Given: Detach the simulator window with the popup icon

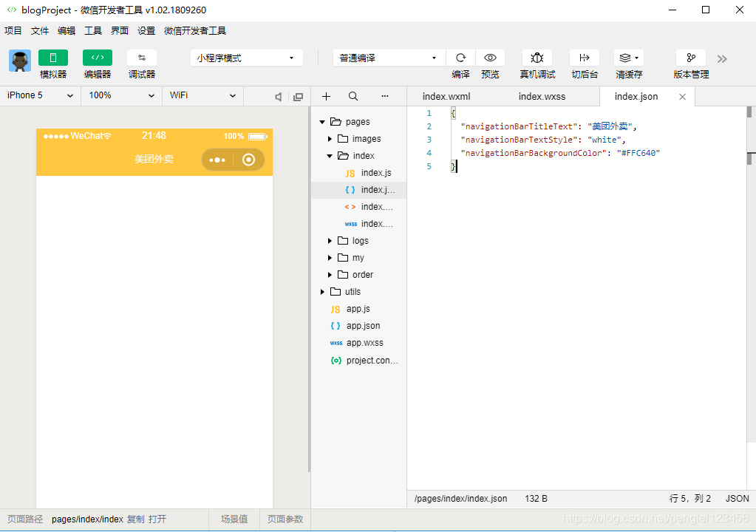Looking at the screenshot, I should (299, 97).
